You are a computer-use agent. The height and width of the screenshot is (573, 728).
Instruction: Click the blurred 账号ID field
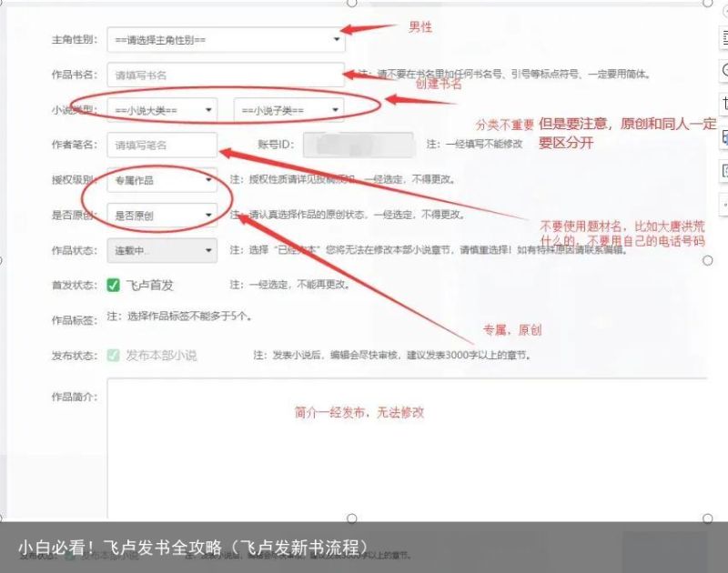click(x=358, y=146)
